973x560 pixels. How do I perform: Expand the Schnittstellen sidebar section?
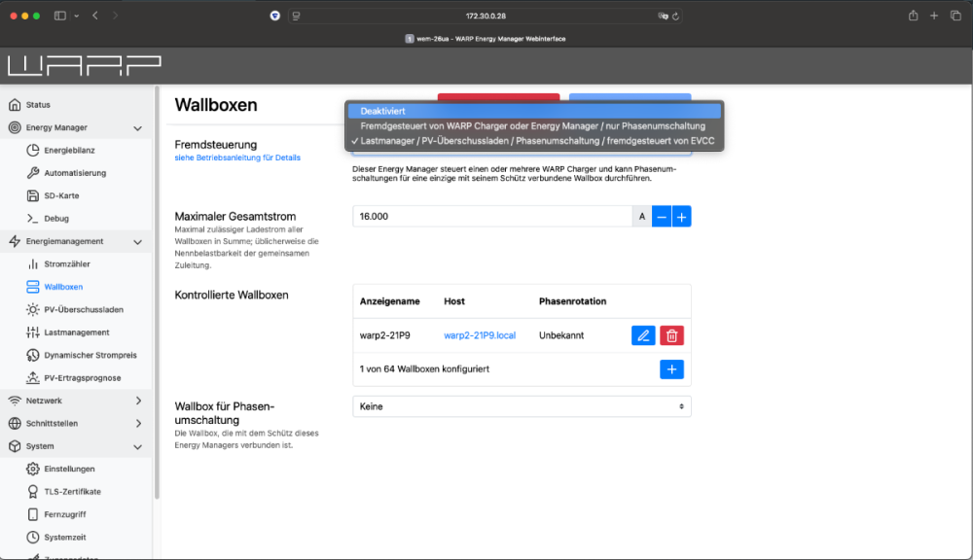(137, 424)
